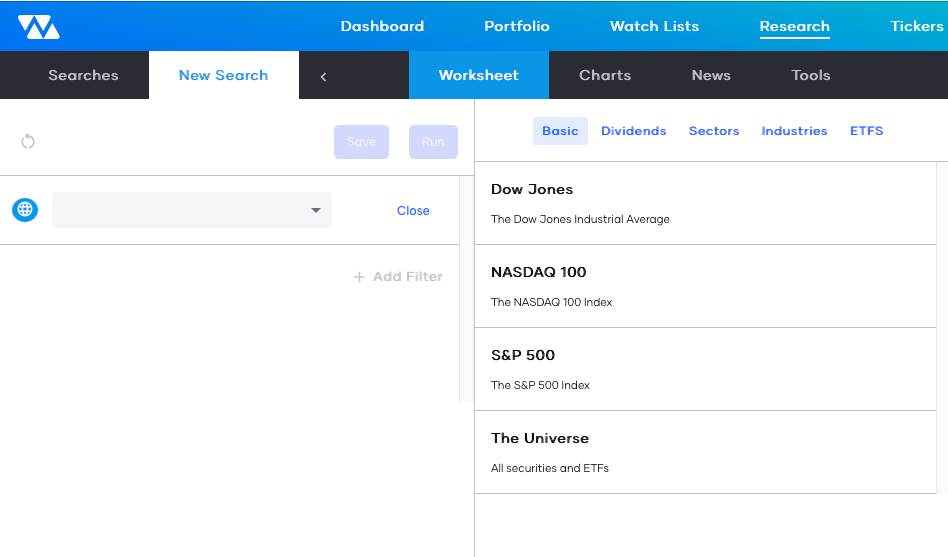Image resolution: width=948 pixels, height=557 pixels.
Task: Switch to the Charts tab
Action: (605, 75)
